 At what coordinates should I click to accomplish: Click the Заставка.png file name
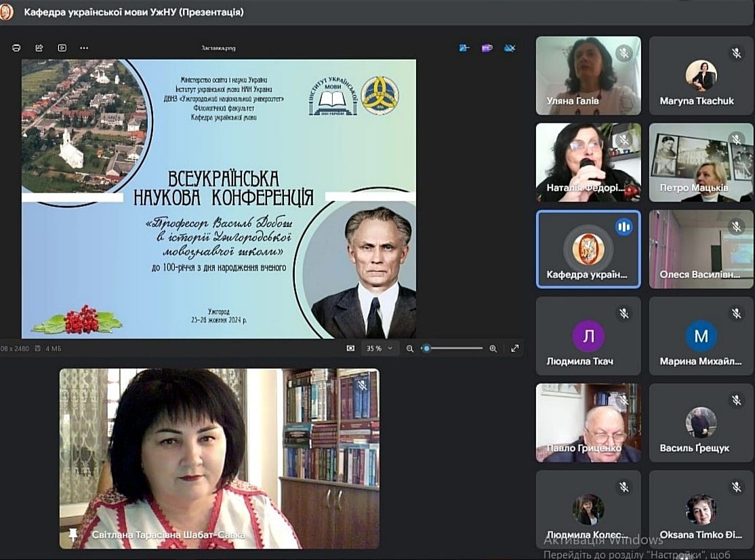[x=218, y=48]
